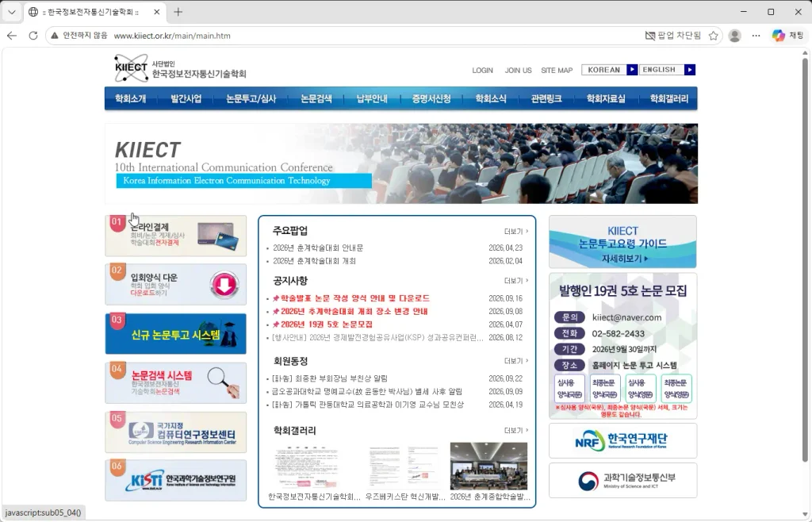Click the arrow beside the KOREAN button
Viewport: 812px width, 522px height.
coord(632,70)
